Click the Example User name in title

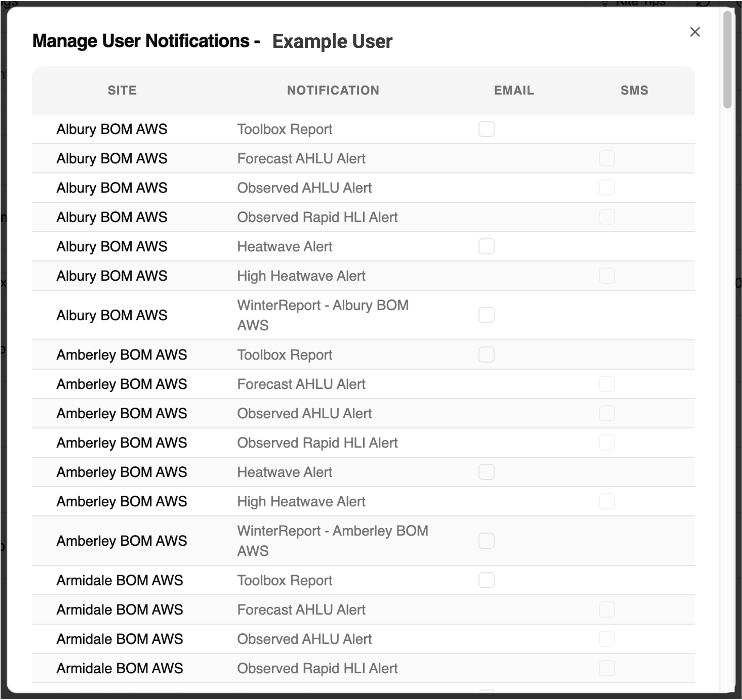point(332,41)
